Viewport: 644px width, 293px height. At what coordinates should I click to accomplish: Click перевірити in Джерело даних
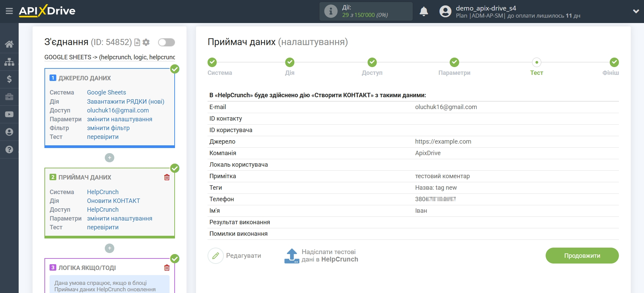pos(103,137)
